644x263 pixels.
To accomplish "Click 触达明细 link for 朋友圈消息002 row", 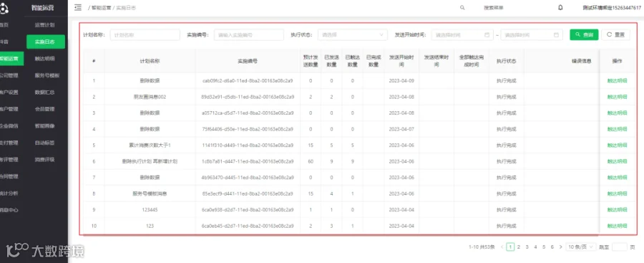I will pyautogui.click(x=617, y=97).
